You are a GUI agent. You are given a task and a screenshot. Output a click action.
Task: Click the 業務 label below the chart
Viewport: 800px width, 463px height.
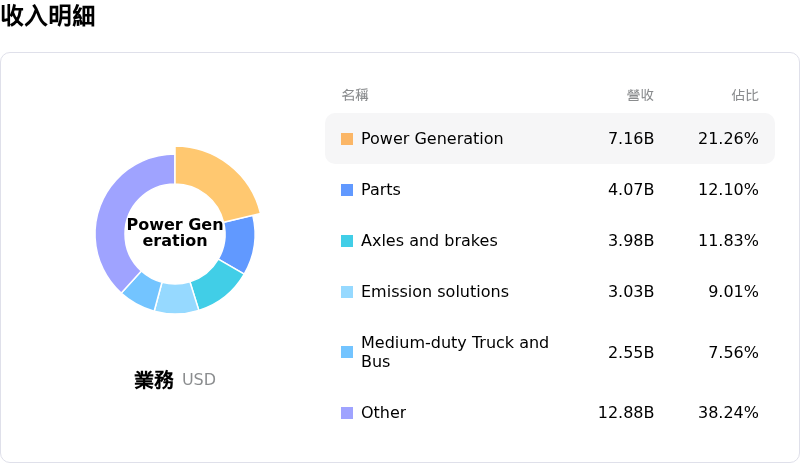154,380
